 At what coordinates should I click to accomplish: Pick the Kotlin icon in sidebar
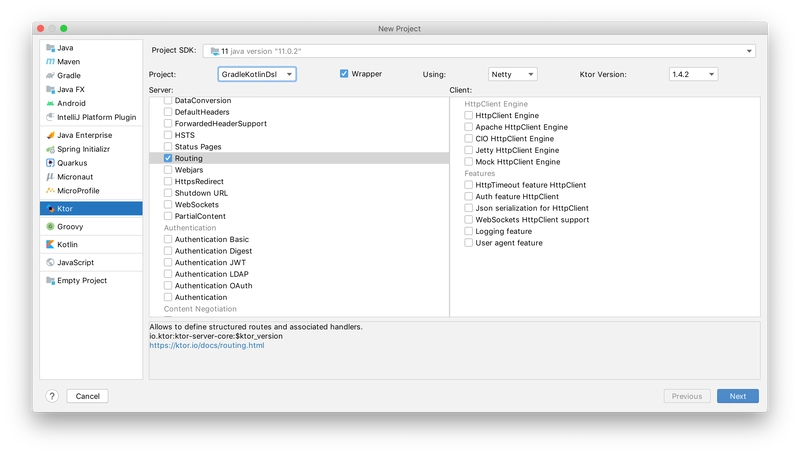pos(48,244)
